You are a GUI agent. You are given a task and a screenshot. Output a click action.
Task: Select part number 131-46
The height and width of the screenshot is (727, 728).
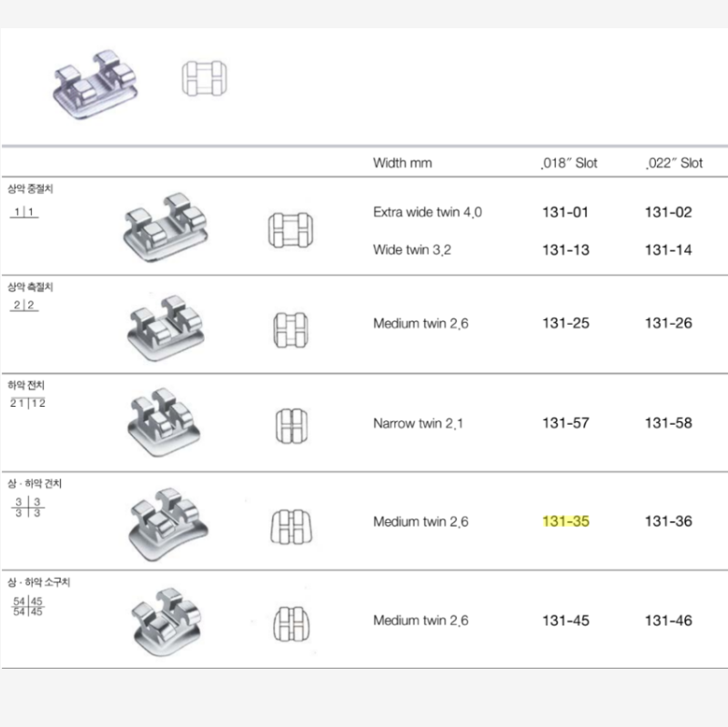669,621
